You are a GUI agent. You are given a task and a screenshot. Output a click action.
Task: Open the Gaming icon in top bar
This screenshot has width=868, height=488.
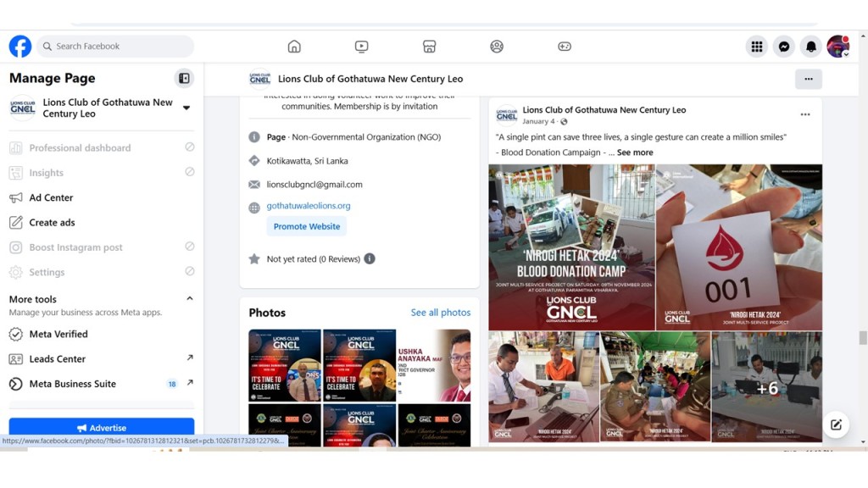click(564, 47)
